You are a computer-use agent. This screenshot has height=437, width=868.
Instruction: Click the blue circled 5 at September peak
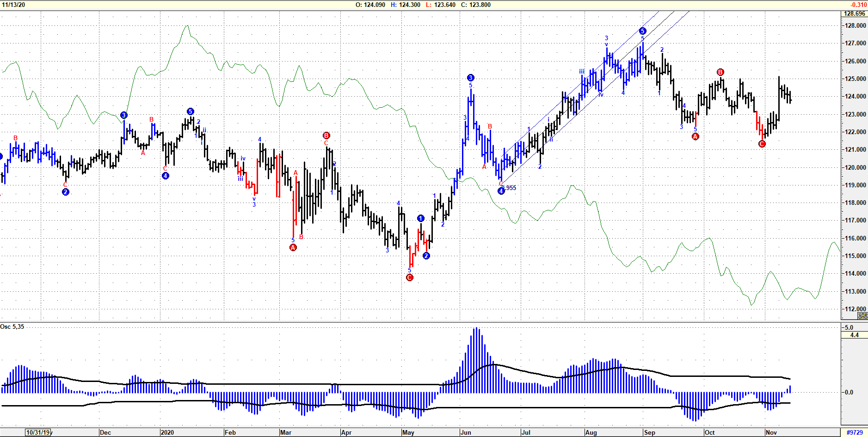point(642,31)
